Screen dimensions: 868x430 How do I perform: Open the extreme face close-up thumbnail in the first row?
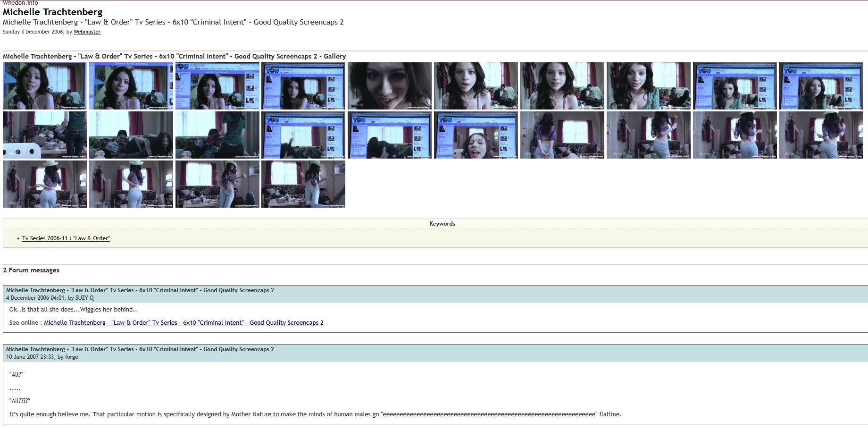coord(390,86)
